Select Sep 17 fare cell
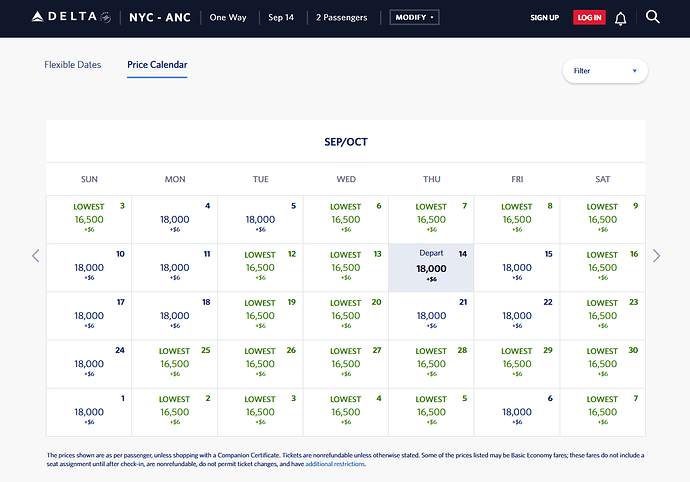Screen dimensions: 690x482 point(89,316)
